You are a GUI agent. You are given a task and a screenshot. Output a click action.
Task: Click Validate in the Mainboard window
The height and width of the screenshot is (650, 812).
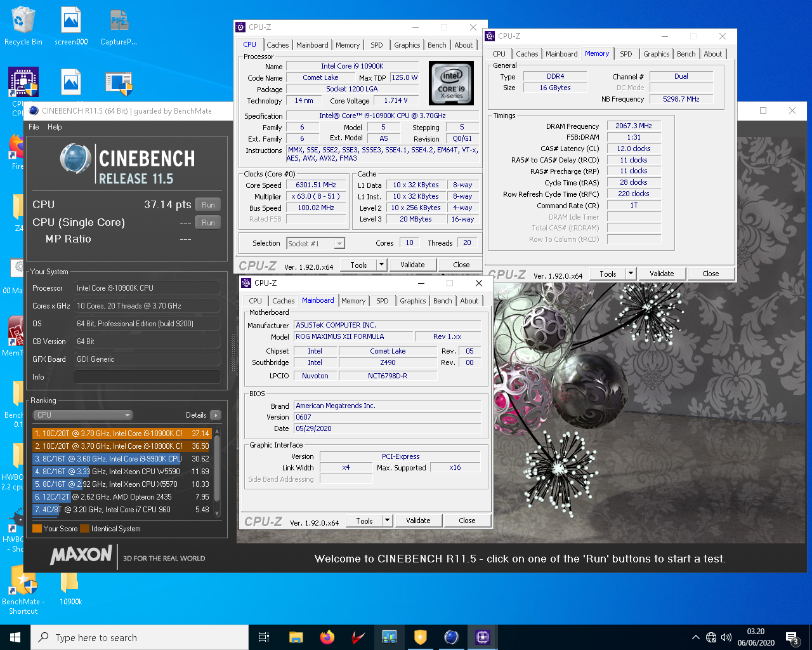point(418,521)
